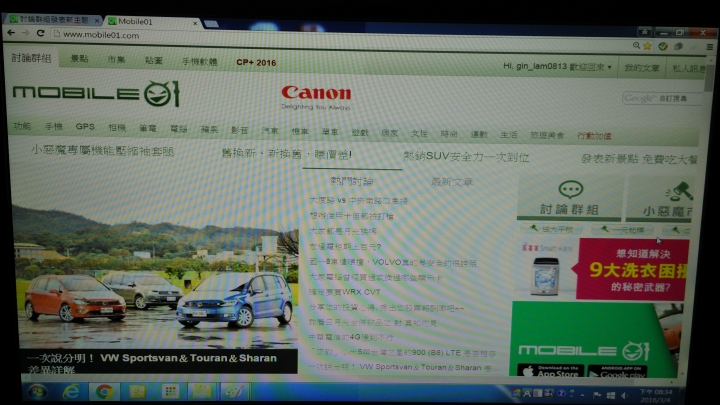The width and height of the screenshot is (720, 405).
Task: Select the 討論群組 top tab
Action: (31, 58)
